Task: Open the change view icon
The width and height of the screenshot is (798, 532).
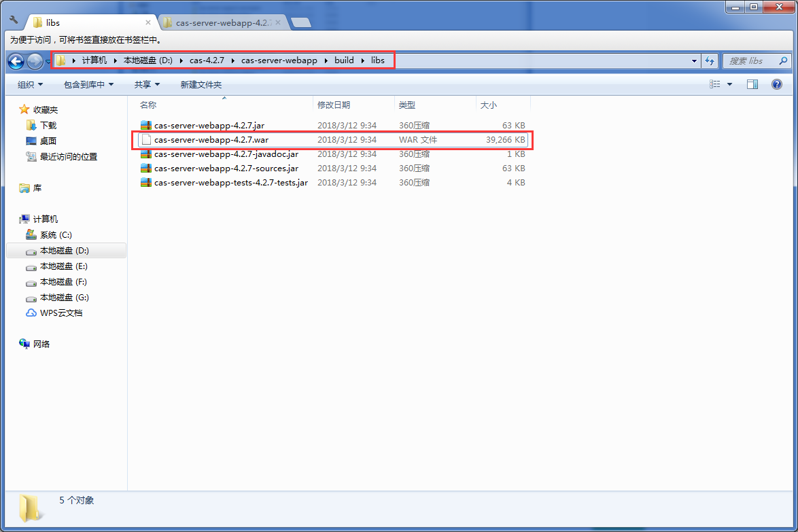Action: (715, 84)
